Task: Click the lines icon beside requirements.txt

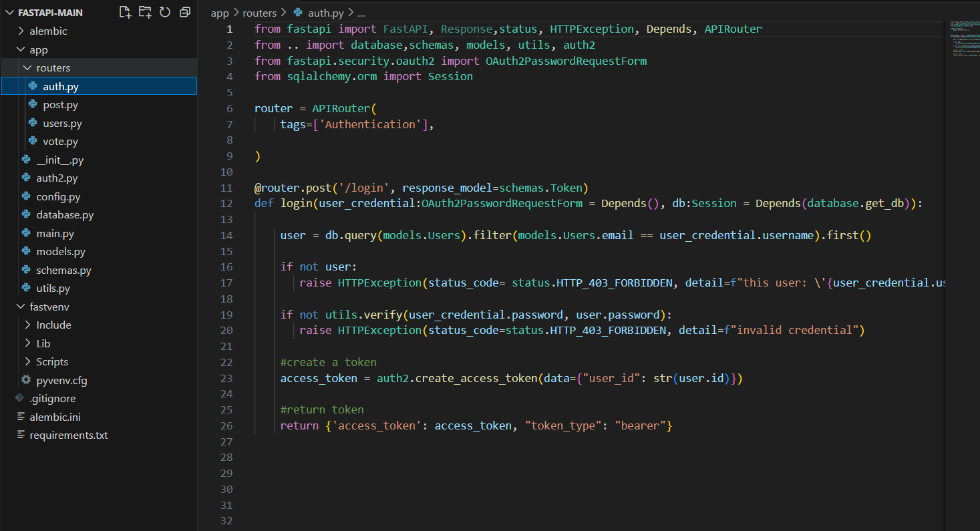Action: (x=19, y=435)
